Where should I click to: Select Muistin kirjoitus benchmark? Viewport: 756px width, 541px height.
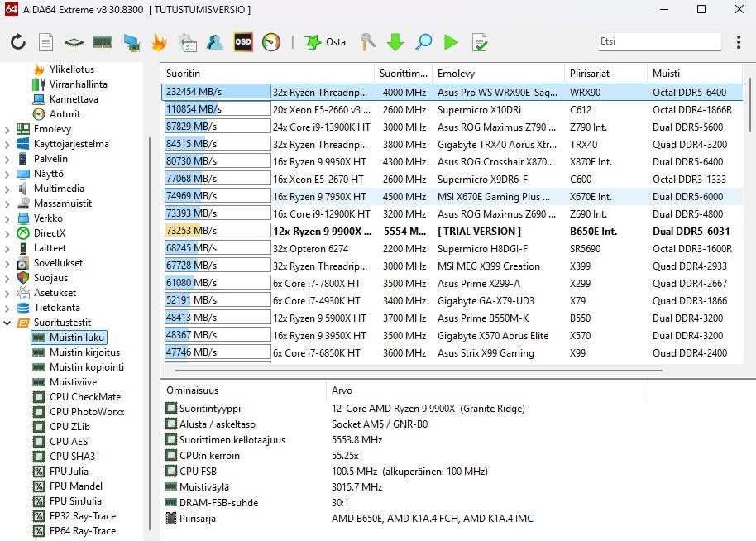84,352
